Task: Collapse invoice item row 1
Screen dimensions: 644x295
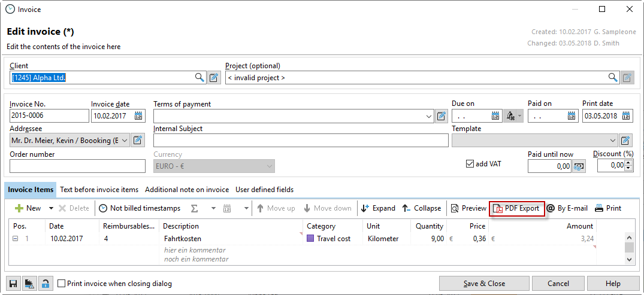Action: [x=15, y=239]
